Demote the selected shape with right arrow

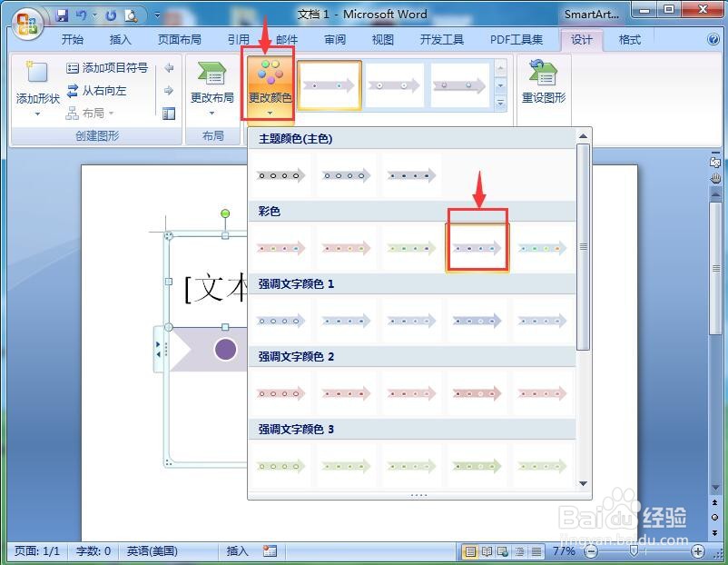point(169,90)
